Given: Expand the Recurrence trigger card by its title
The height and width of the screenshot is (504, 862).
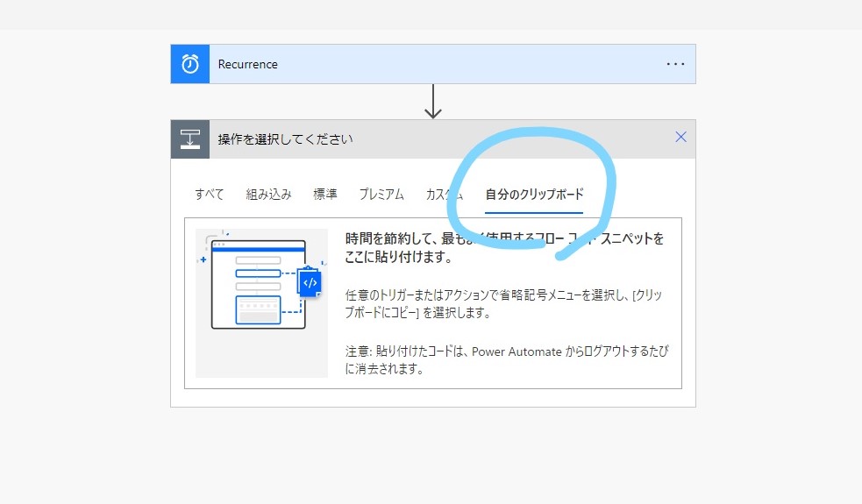Looking at the screenshot, I should point(248,64).
